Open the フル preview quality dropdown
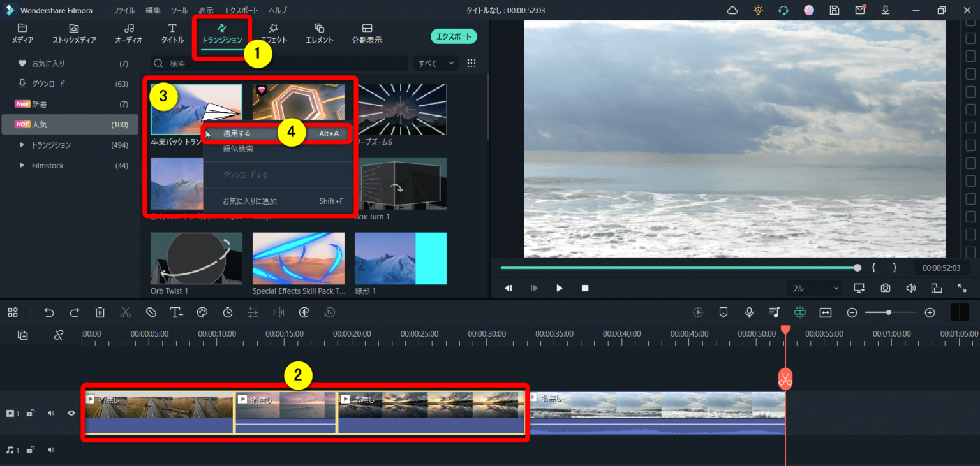Viewport: 980px width, 466px height. (815, 288)
